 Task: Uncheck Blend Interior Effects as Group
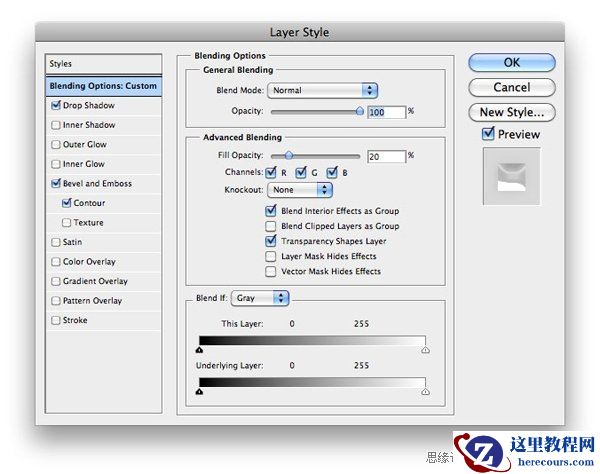[x=271, y=211]
